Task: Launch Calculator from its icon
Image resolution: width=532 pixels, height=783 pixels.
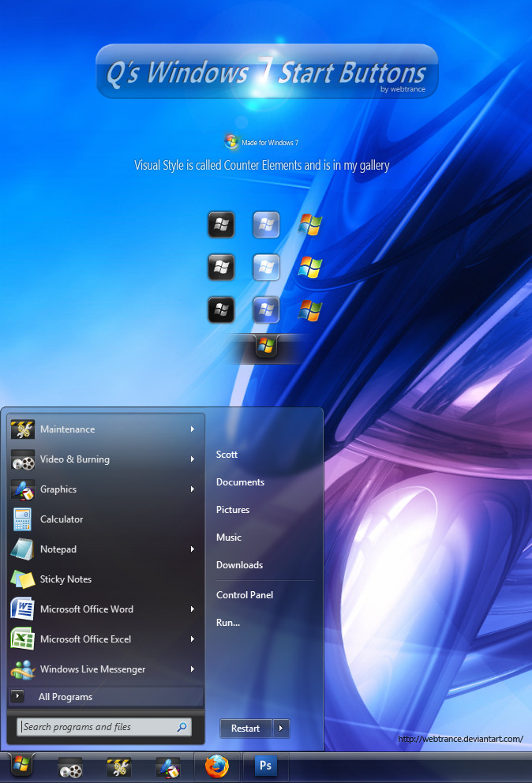Action: coord(22,519)
